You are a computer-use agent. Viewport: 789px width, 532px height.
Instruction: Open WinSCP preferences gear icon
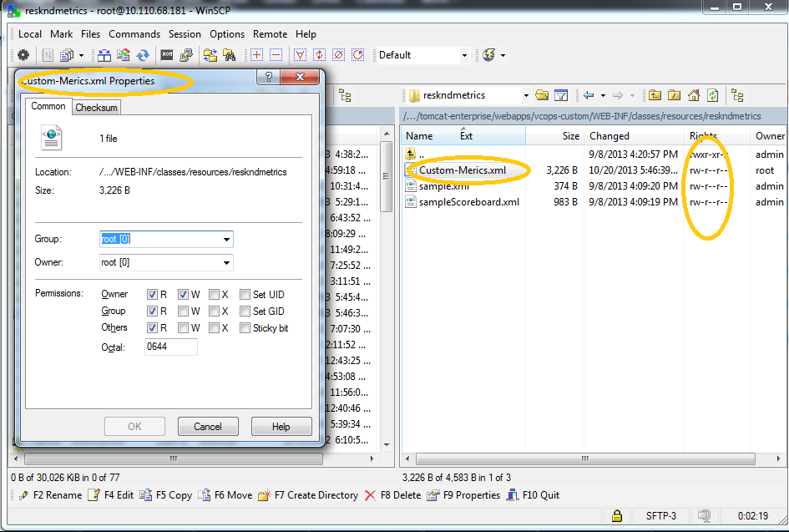coord(23,55)
